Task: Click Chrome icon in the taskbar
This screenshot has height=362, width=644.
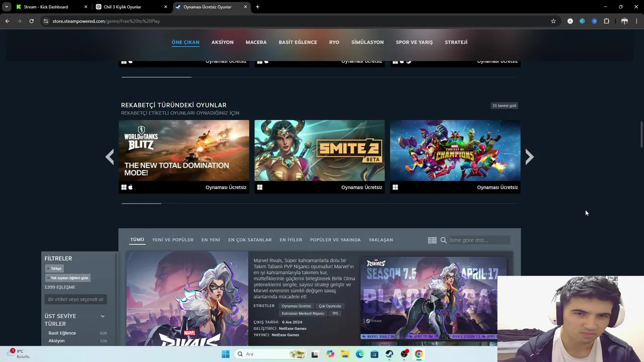Action: click(x=419, y=354)
